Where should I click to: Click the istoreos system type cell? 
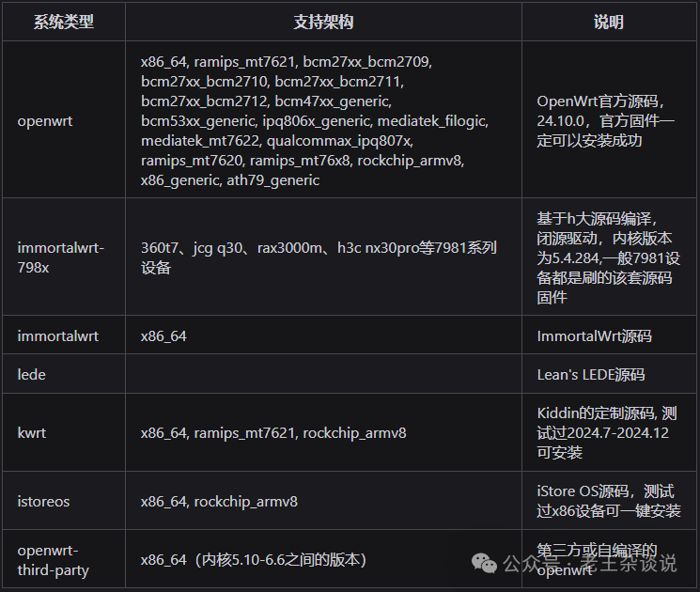43,501
